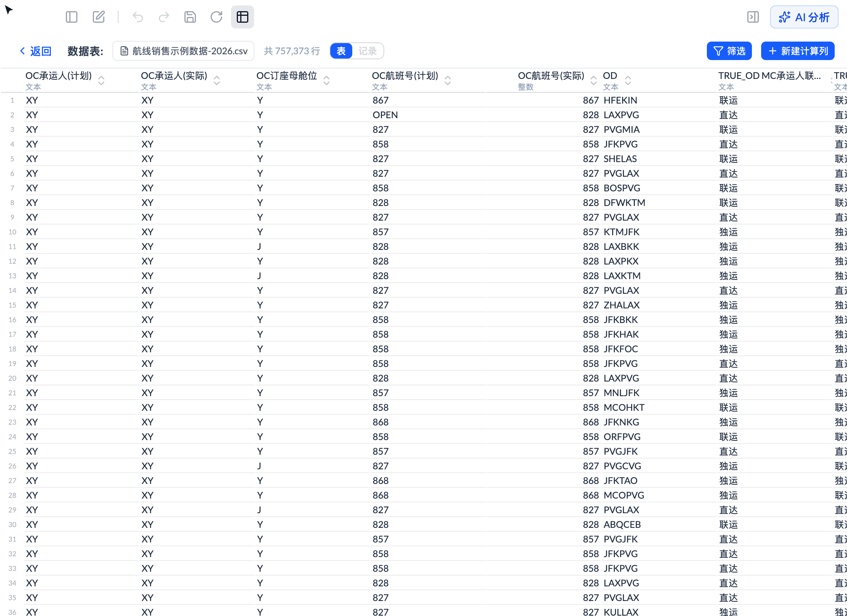This screenshot has width=847, height=616.
Task: Select the LAXBKK cell in row 11
Action: tap(658, 246)
